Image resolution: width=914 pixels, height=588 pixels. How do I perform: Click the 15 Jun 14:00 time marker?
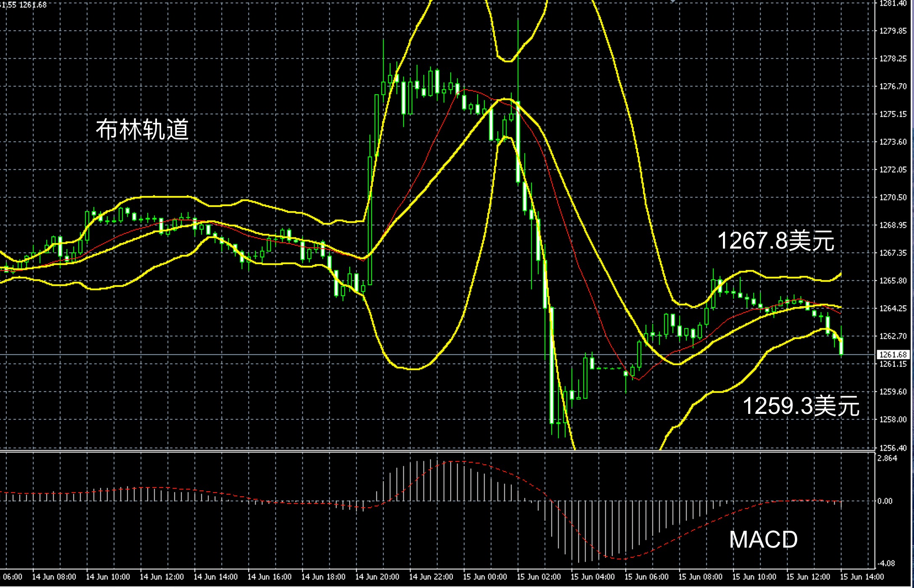point(862,577)
